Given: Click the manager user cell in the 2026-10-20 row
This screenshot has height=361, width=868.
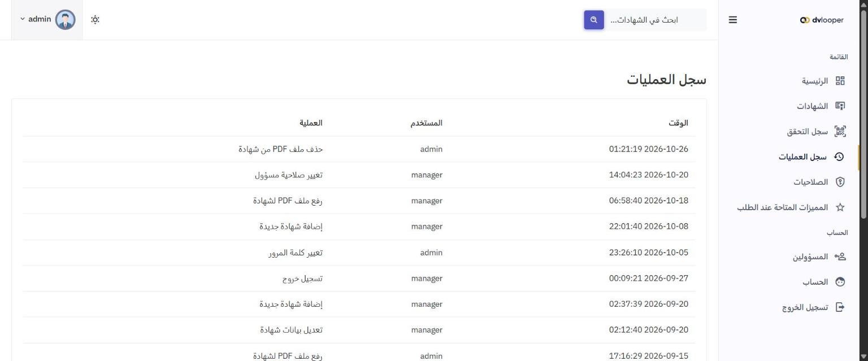Looking at the screenshot, I should (427, 175).
